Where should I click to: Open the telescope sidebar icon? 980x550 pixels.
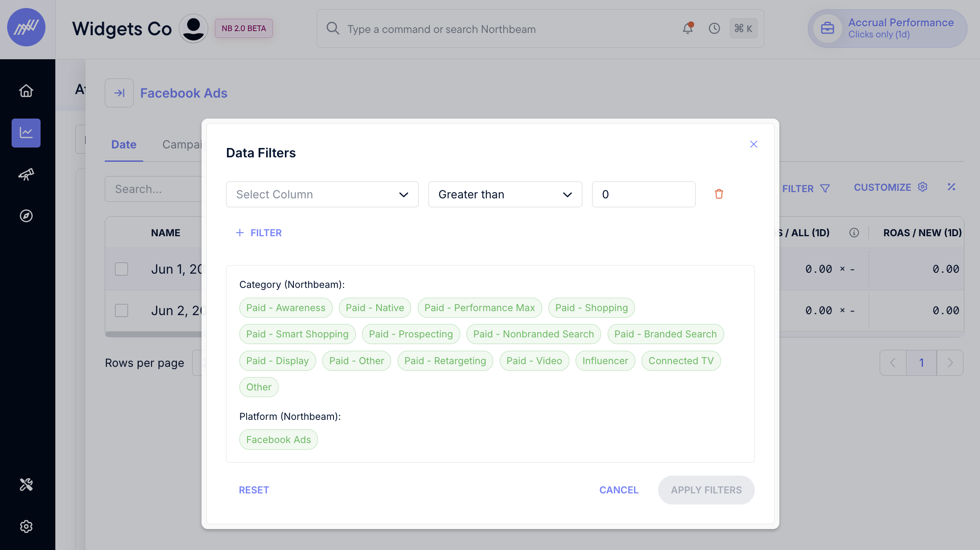coord(26,174)
